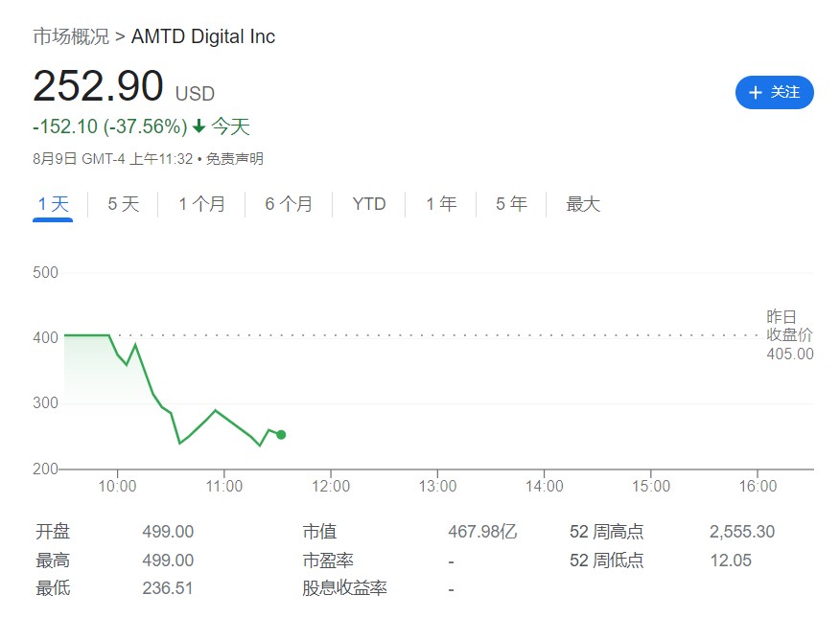Click the 昨日收盘价 405.00 label on the chart
The image size is (840, 618).
coord(789,335)
